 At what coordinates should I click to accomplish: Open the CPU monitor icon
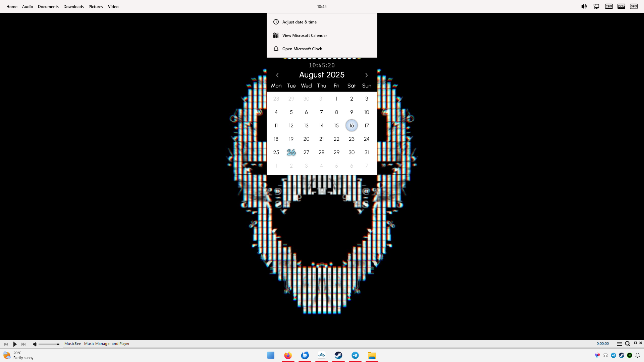click(609, 6)
